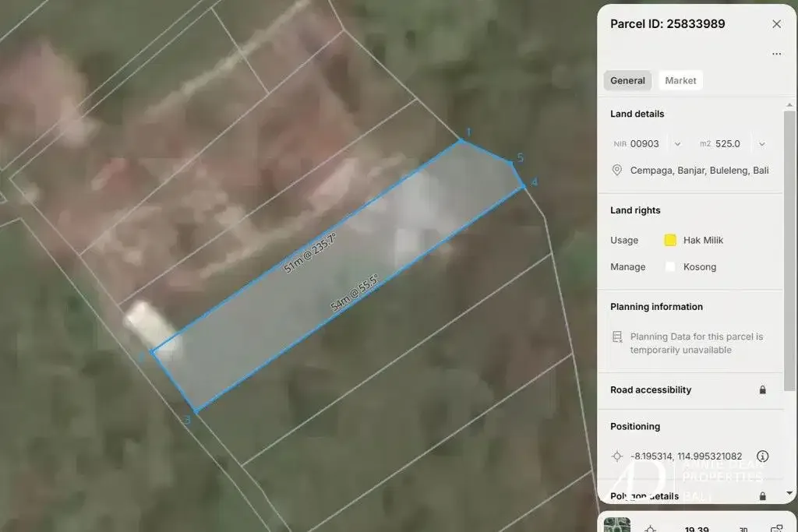Click the panel scrollbar up arrow
Image resolution: width=798 pixels, height=532 pixels.
[789, 105]
